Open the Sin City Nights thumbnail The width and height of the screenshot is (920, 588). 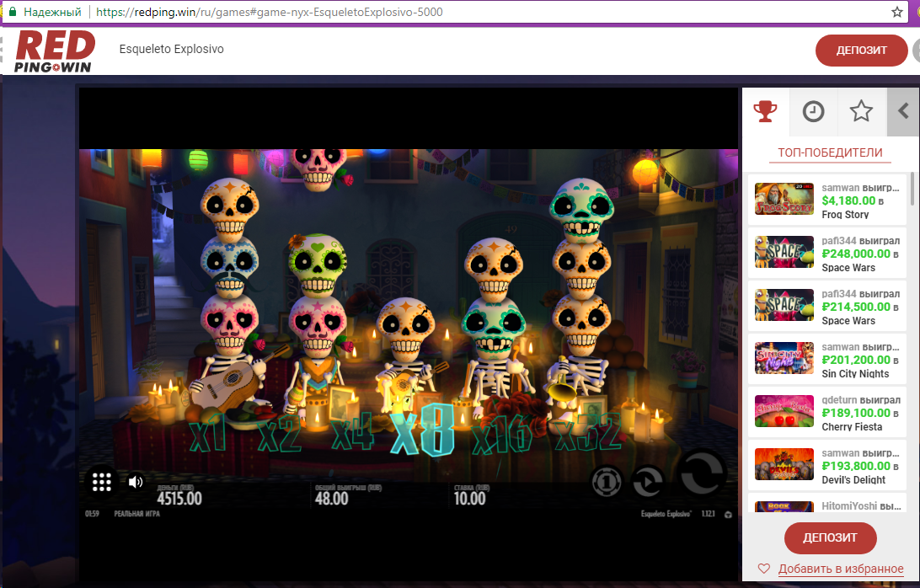pos(784,358)
